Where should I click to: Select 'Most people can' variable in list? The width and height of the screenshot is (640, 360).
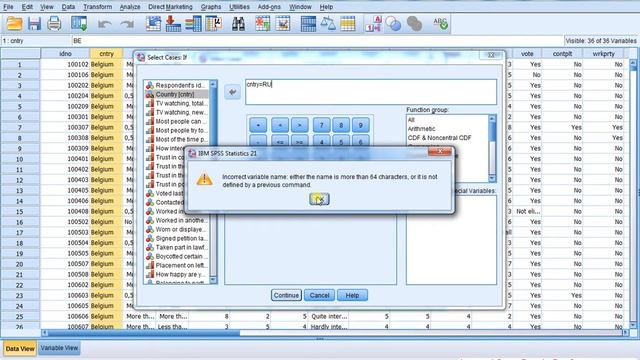[x=177, y=121]
